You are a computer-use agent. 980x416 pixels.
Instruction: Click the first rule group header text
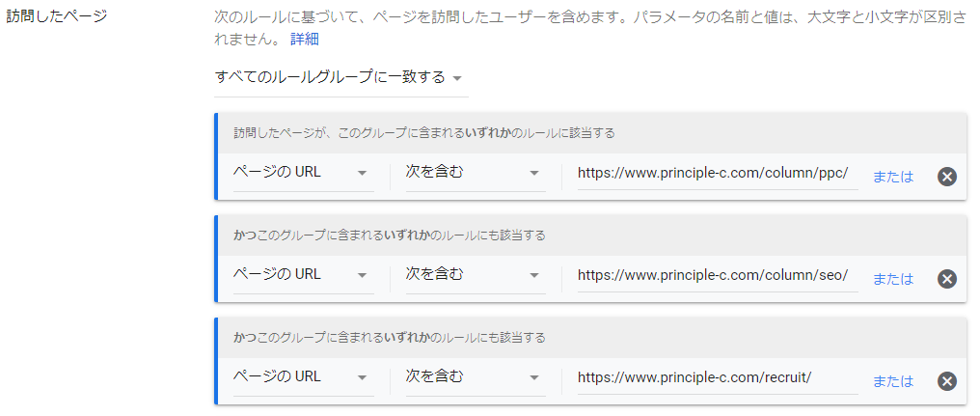pyautogui.click(x=424, y=133)
